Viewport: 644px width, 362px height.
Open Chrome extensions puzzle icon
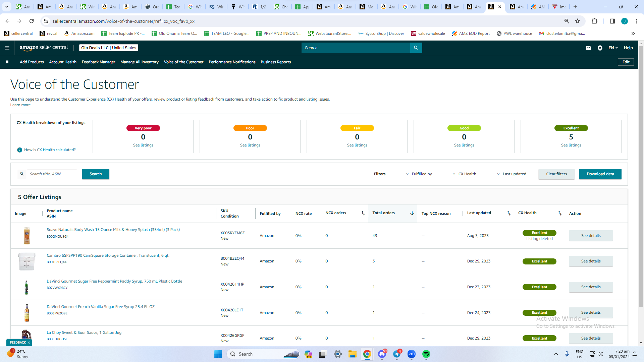[x=594, y=21]
